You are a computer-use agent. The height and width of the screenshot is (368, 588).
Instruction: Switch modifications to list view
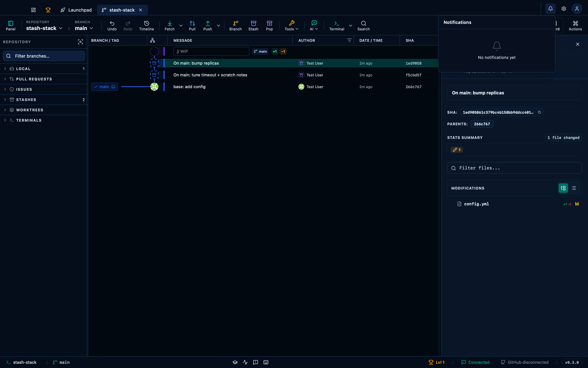[574, 188]
